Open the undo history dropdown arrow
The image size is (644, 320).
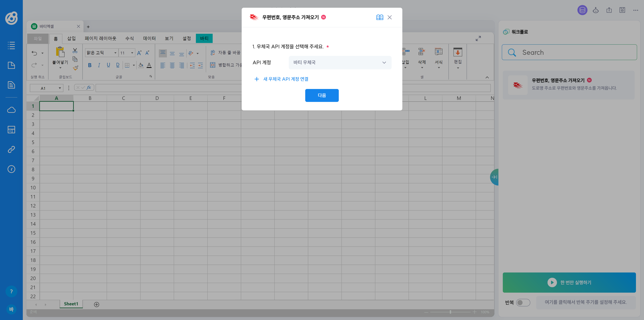[x=42, y=53]
